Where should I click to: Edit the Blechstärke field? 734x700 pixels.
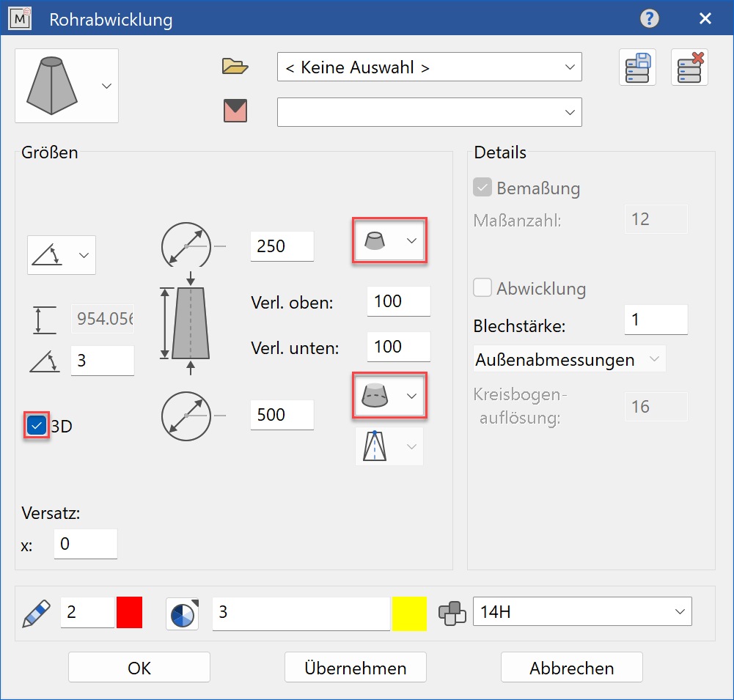tap(656, 320)
